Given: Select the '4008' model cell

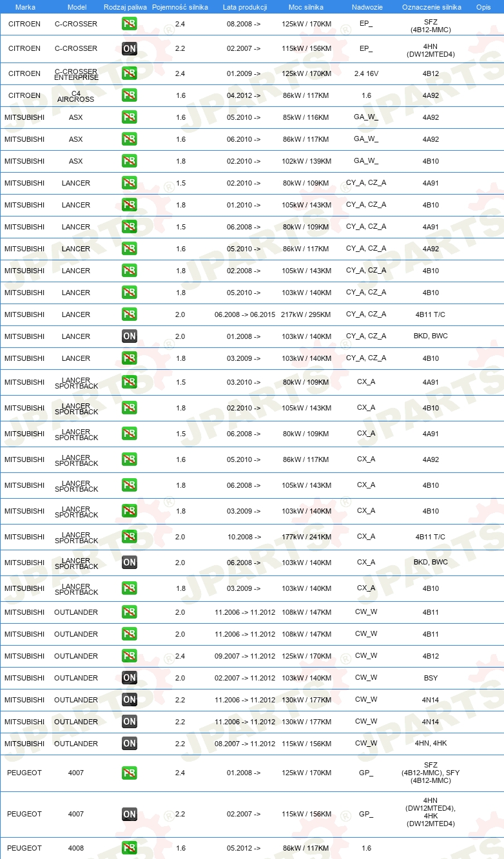Looking at the screenshot, I should click(76, 848).
